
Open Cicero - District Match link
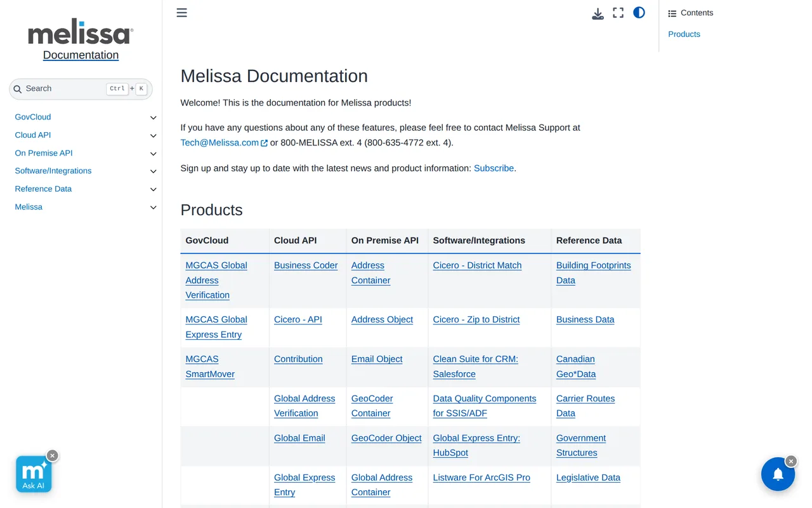pos(477,265)
